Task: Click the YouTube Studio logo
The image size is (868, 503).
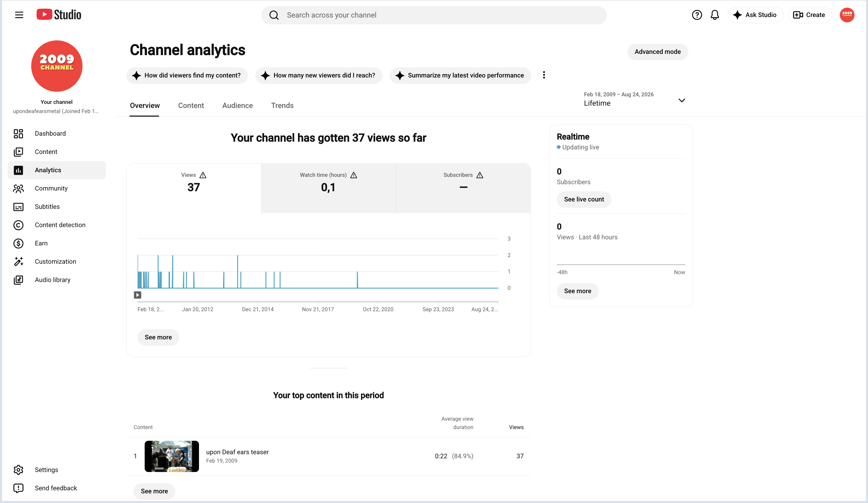Action: [x=59, y=15]
